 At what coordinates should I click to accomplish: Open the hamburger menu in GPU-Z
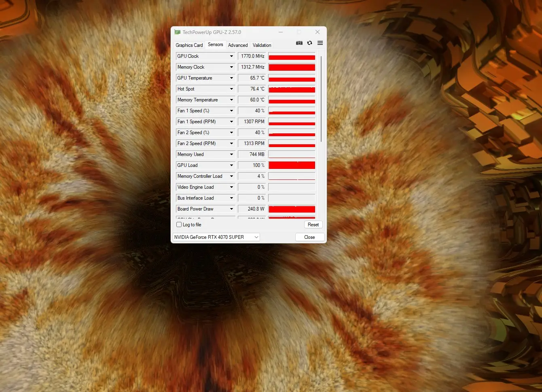click(x=320, y=43)
